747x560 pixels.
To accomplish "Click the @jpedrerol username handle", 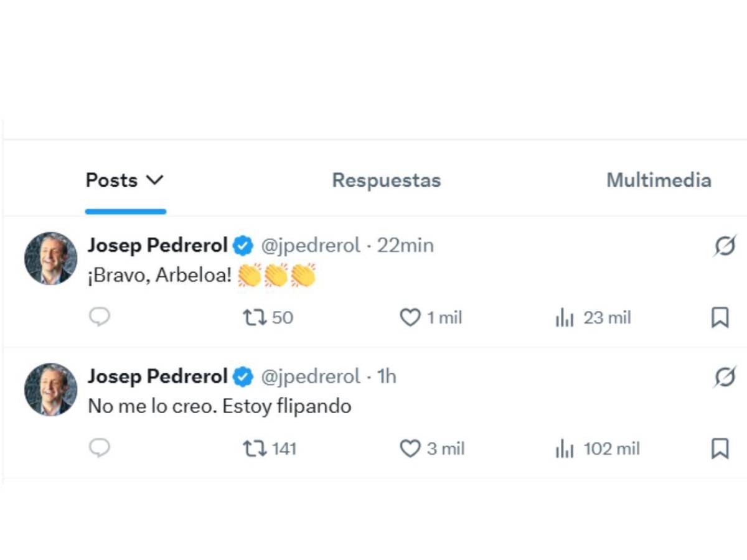I will click(311, 245).
